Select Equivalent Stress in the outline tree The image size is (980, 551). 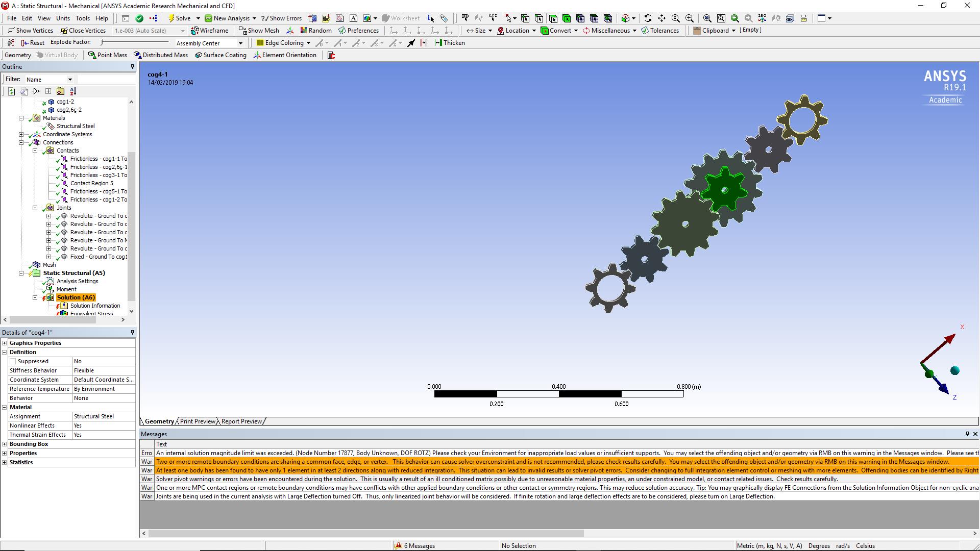[x=92, y=313]
